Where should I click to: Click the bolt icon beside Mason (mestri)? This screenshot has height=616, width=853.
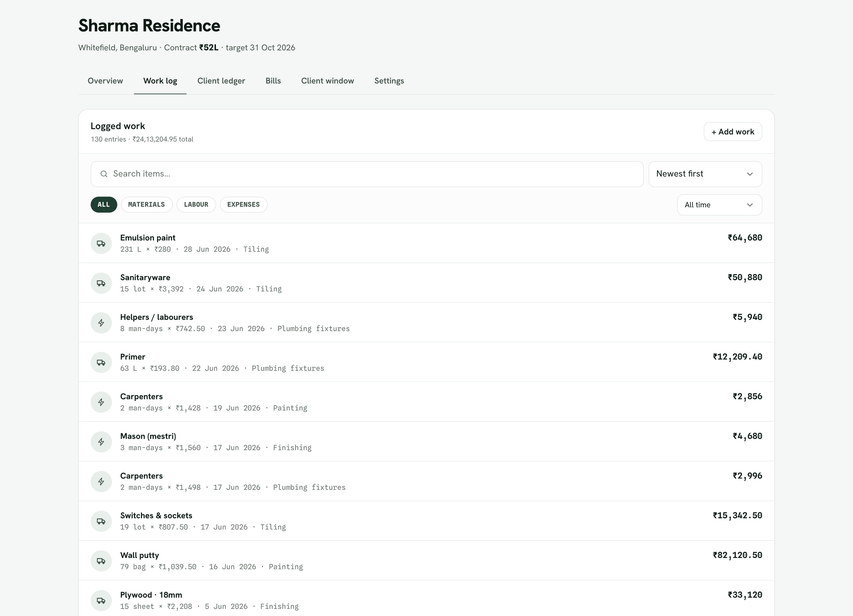click(x=101, y=442)
